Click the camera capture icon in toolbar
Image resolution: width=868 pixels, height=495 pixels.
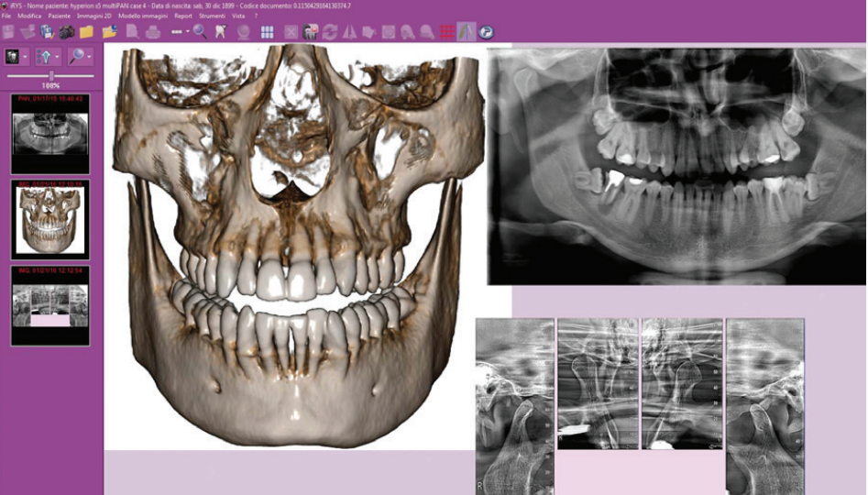(x=67, y=32)
